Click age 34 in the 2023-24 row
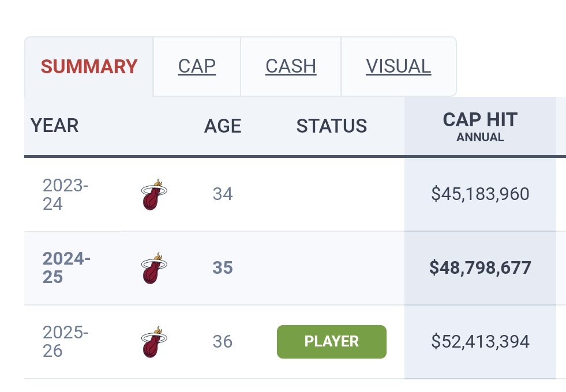The image size is (566, 392). click(223, 194)
